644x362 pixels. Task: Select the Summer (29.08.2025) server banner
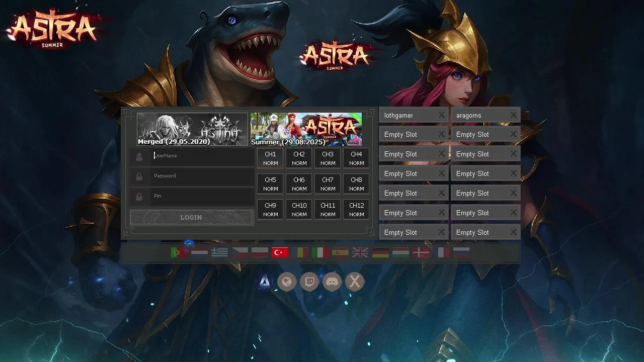coord(306,129)
